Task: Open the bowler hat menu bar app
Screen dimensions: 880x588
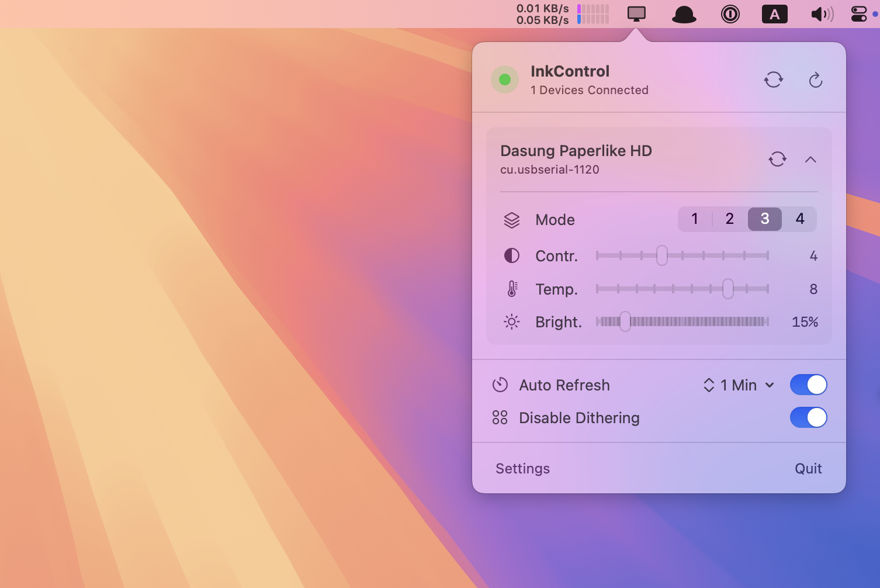Action: pos(684,15)
